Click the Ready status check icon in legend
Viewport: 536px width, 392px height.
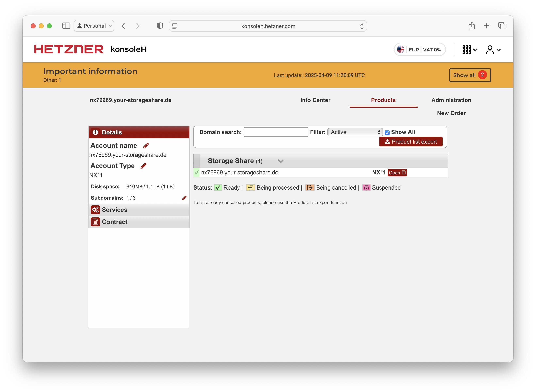[218, 187]
